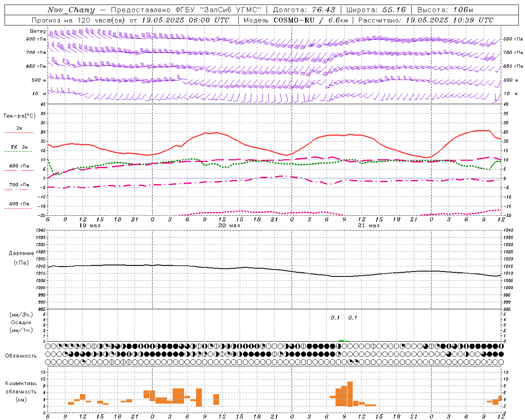Select the model name COSMO-RU / 6.6км
Image resolution: width=525 pixels, height=420 pixels.
point(311,20)
